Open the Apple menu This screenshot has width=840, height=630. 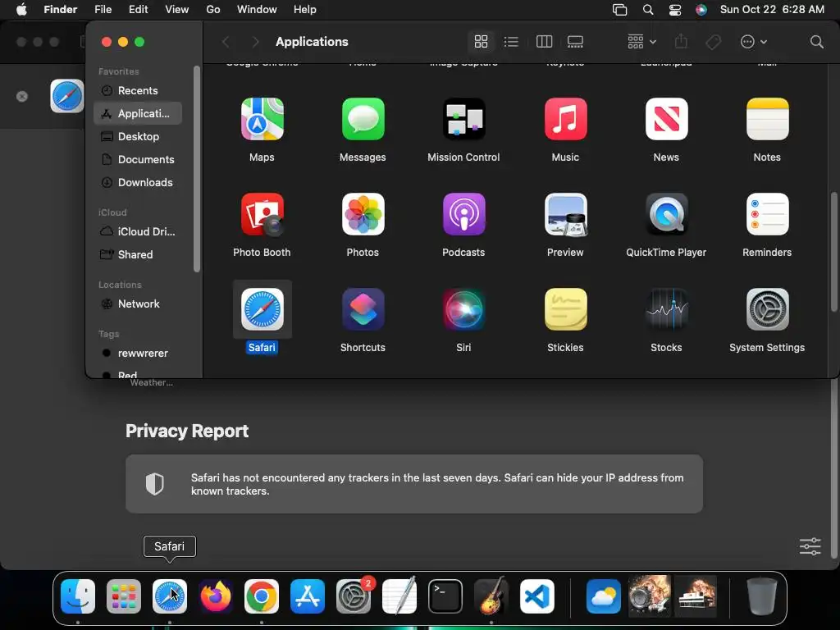coord(21,10)
